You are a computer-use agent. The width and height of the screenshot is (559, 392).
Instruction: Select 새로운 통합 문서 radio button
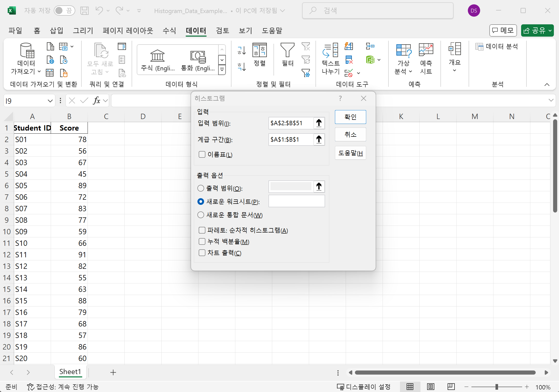tap(201, 215)
